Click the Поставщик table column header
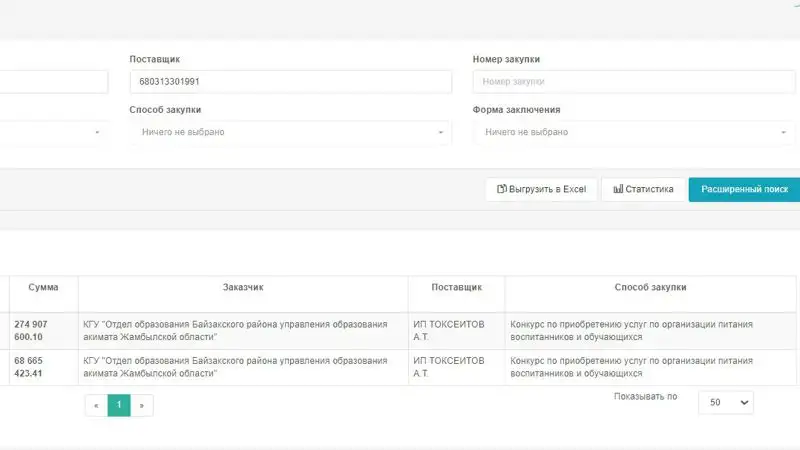 click(x=456, y=288)
